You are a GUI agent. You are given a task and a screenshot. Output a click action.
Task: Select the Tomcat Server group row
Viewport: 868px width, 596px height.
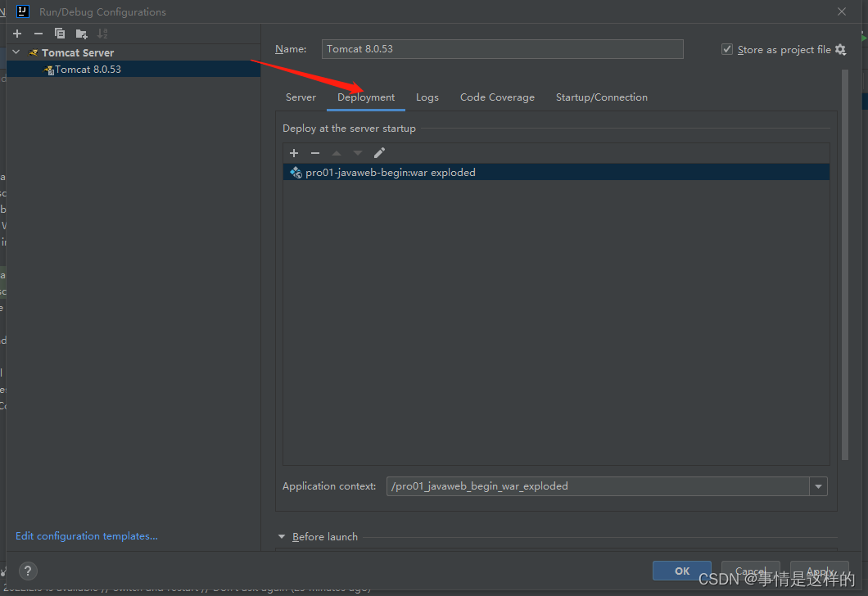coord(133,52)
